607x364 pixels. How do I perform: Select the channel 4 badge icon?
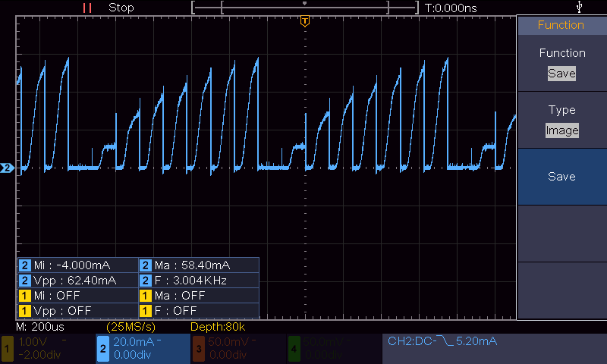tap(294, 349)
